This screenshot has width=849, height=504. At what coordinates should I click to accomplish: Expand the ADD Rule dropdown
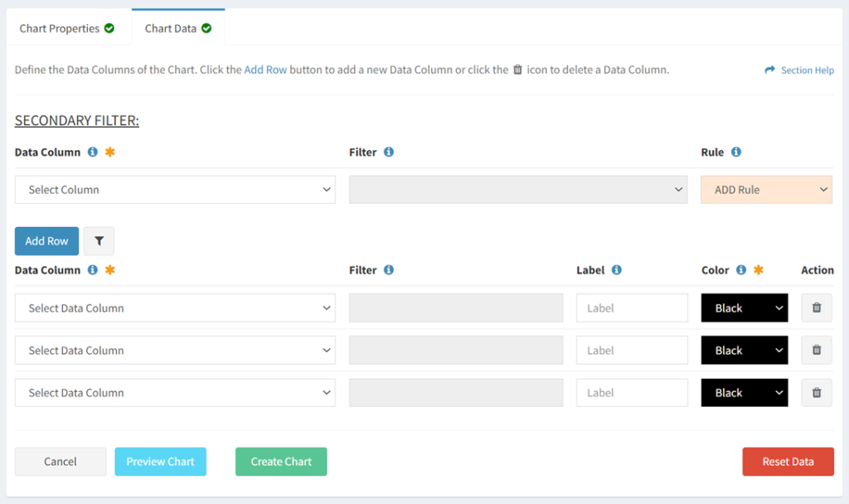coord(765,189)
